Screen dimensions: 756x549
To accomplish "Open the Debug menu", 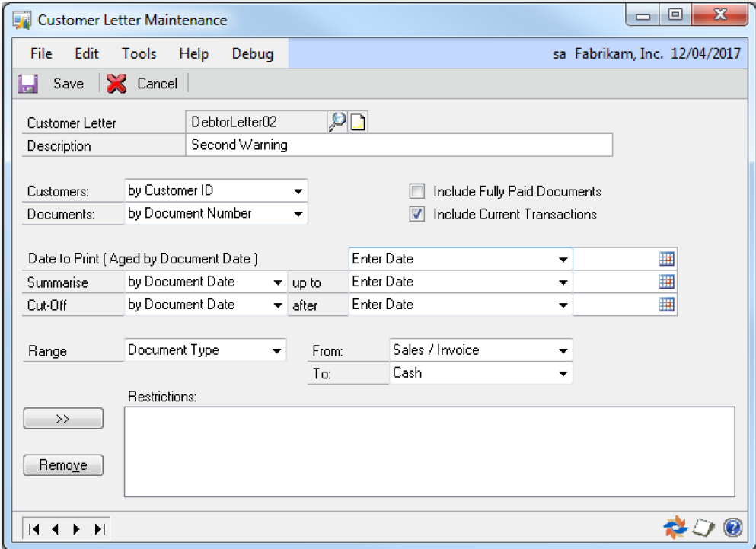I will [x=252, y=53].
